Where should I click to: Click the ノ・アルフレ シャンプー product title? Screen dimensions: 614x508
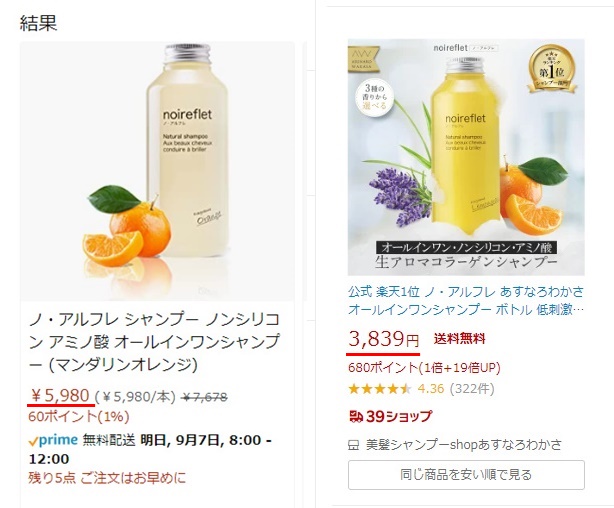click(x=154, y=342)
